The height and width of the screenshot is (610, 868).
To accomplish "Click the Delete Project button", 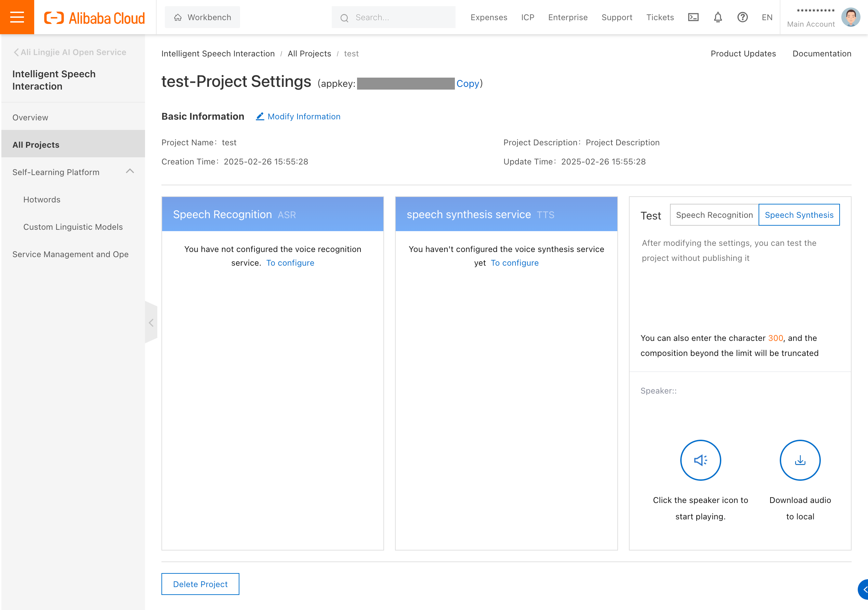I will click(200, 584).
